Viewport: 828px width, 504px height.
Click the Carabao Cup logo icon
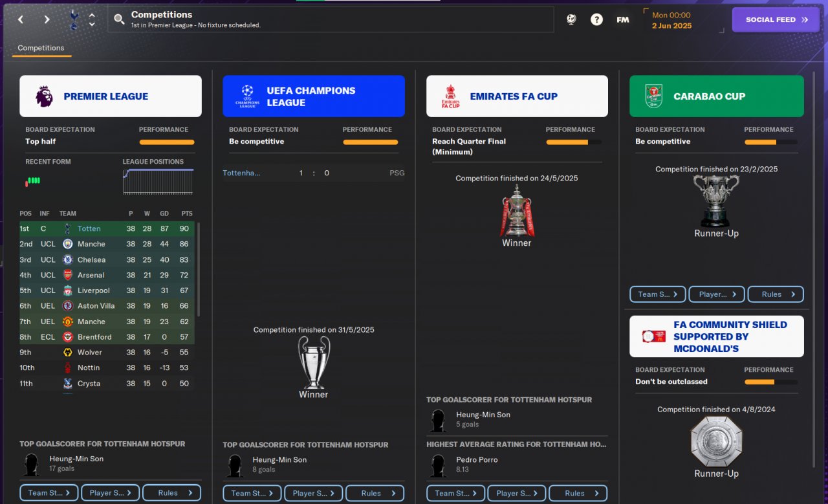[x=654, y=96]
